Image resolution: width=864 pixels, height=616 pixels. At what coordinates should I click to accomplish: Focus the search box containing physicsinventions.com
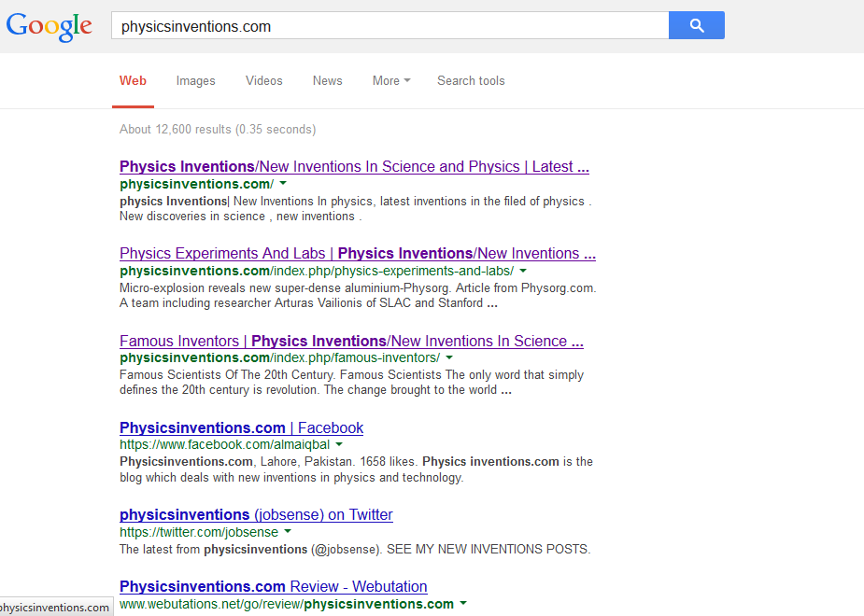pos(390,25)
